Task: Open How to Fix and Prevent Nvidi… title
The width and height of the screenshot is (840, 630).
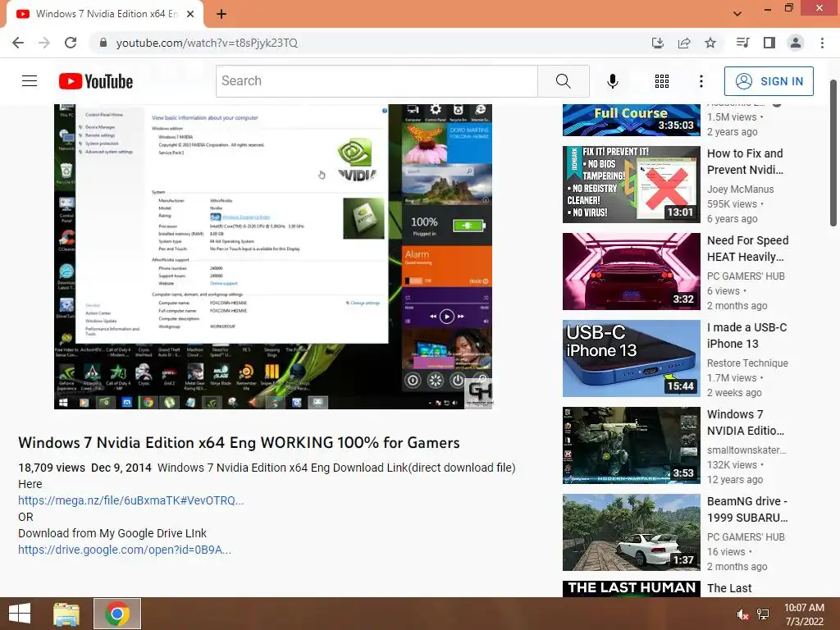Action: pyautogui.click(x=745, y=162)
